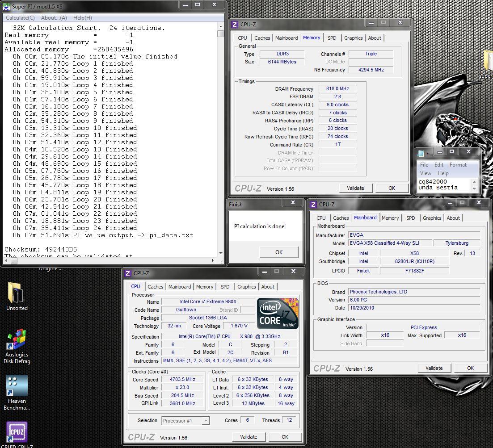This screenshot has width=493, height=448.
Task: Switch to CPU tab in Memory window
Action: point(242,38)
